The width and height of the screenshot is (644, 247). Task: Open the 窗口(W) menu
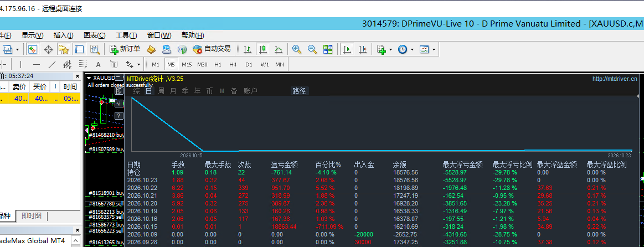pyautogui.click(x=159, y=35)
